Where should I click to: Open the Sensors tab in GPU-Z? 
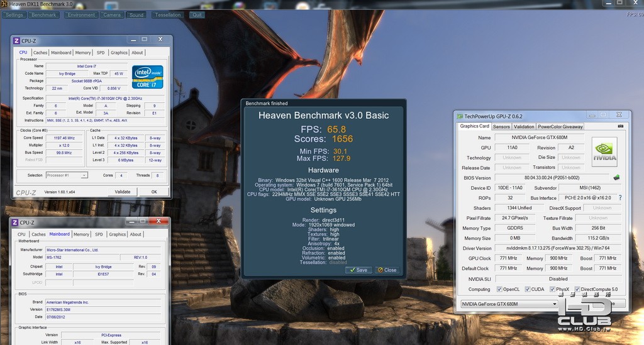(501, 127)
